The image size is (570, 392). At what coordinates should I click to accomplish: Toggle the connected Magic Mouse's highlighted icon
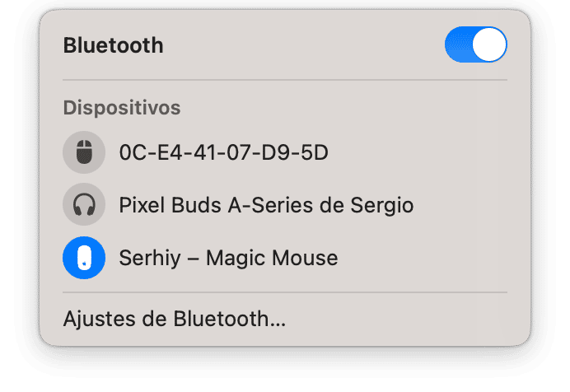[x=84, y=258]
